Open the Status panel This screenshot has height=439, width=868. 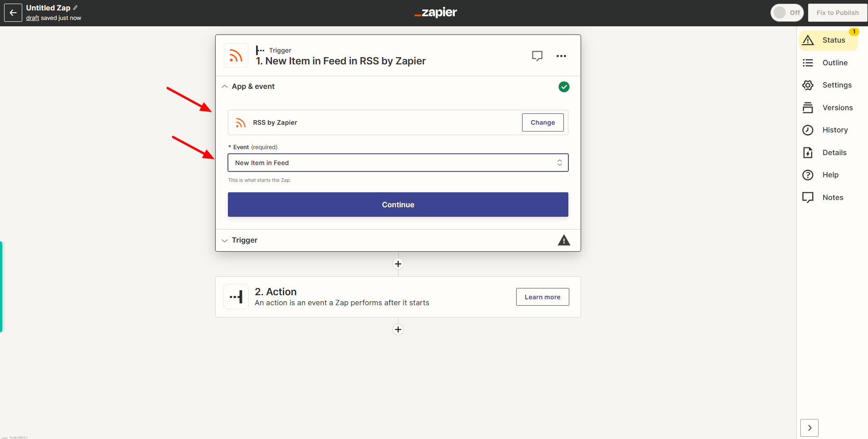(x=828, y=40)
